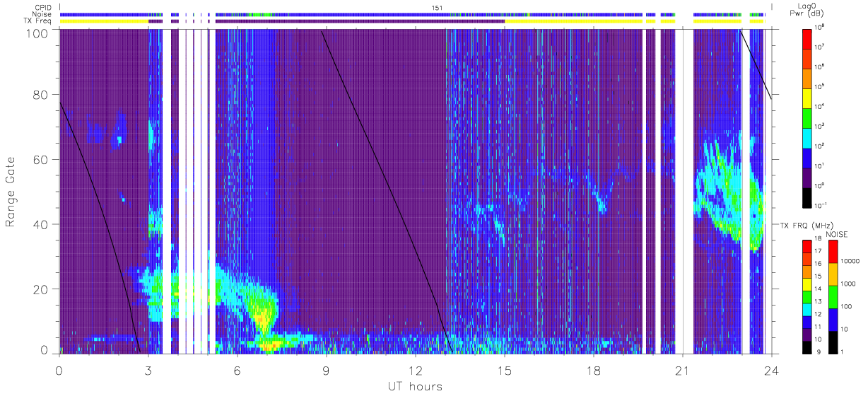868x401 pixels.
Task: Click Range Gate tick label '60'
Action: (41, 159)
